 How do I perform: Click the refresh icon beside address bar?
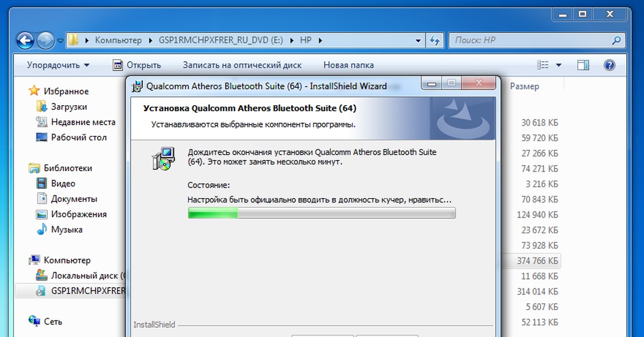click(x=434, y=40)
